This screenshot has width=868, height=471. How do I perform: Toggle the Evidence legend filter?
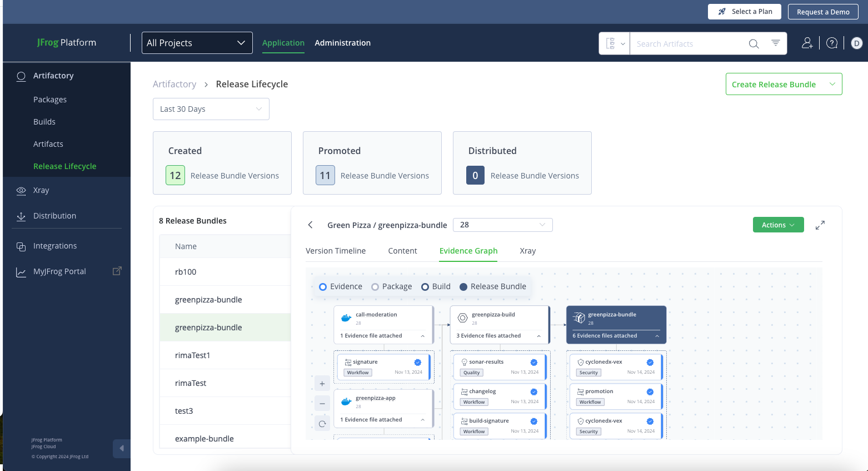pyautogui.click(x=323, y=287)
